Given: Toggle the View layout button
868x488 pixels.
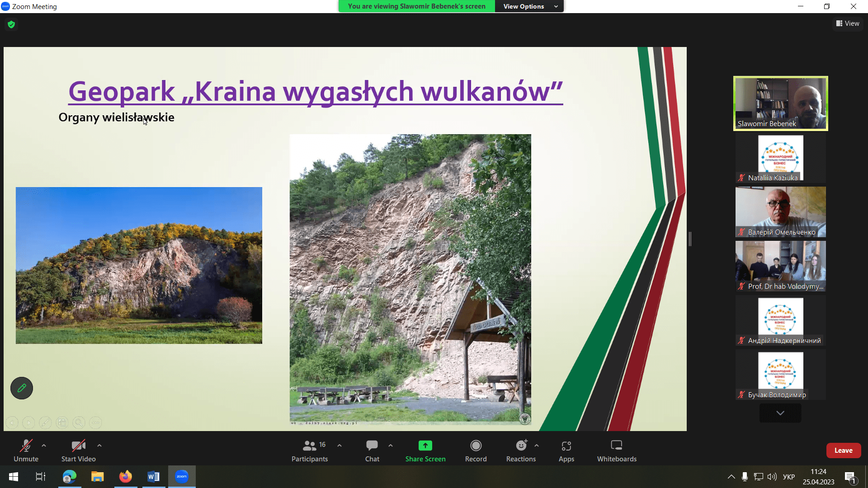Looking at the screenshot, I should [x=848, y=23].
